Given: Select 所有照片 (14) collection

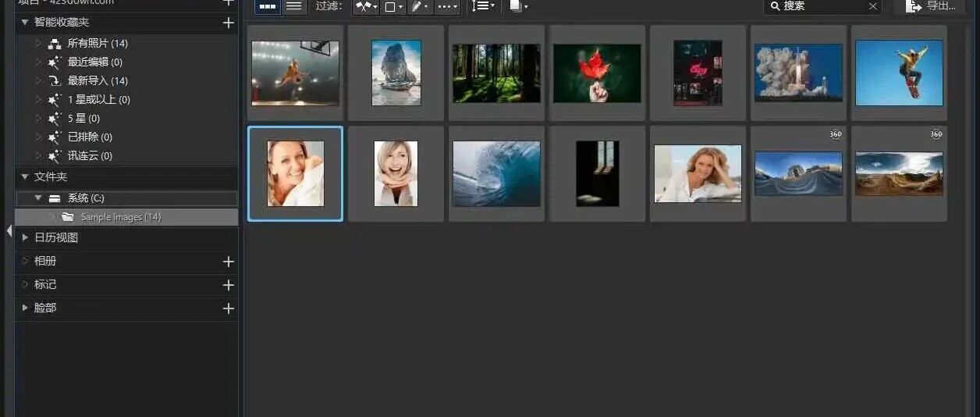Looking at the screenshot, I should 97,43.
